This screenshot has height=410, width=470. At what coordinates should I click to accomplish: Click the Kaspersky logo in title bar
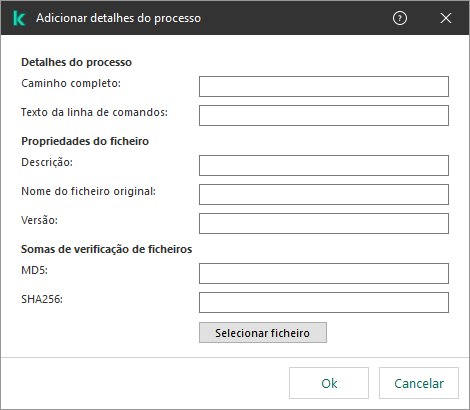19,18
